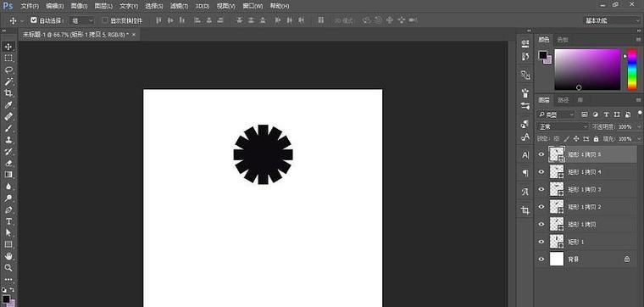Hide layer 矩形 1 拷贝
The image size is (644, 307).
tap(541, 225)
